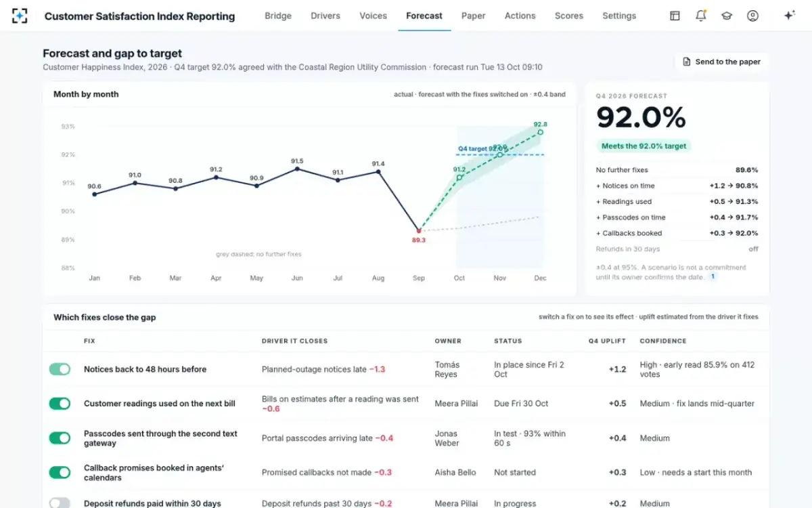
Task: Click the Which fixes close the gap heading
Action: coord(105,317)
